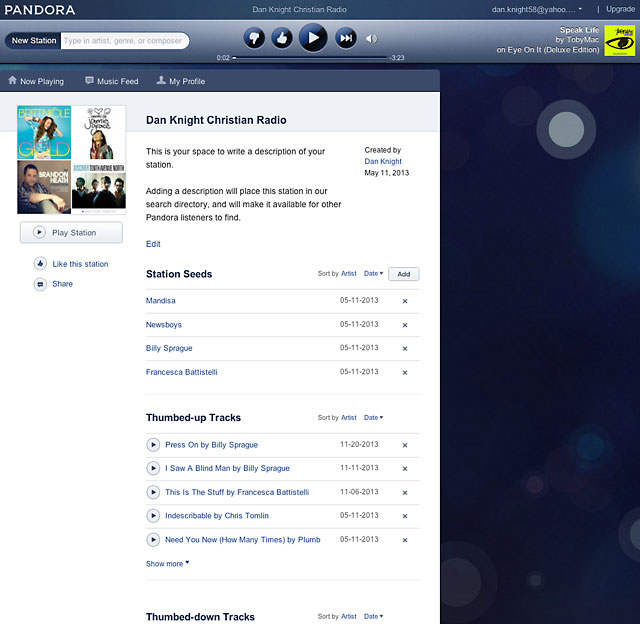
Task: Focus the artist, genre, or composer search field
Action: pyautogui.click(x=124, y=40)
